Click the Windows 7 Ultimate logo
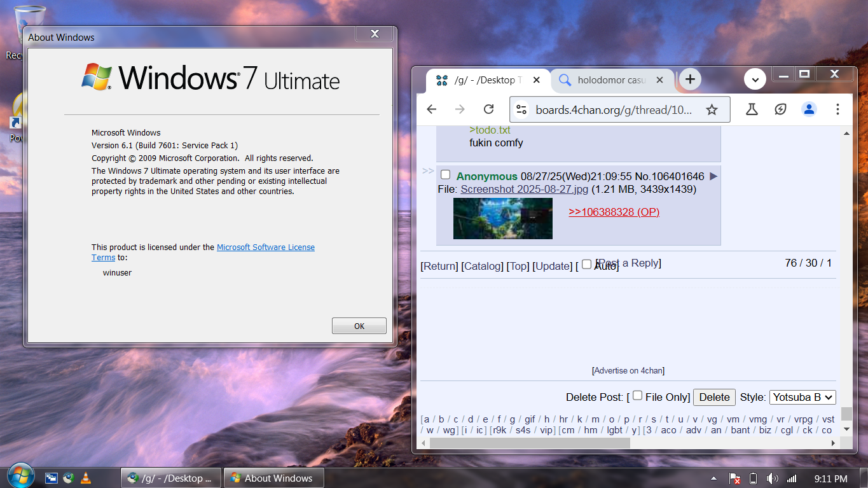This screenshot has width=868, height=488. (210, 78)
